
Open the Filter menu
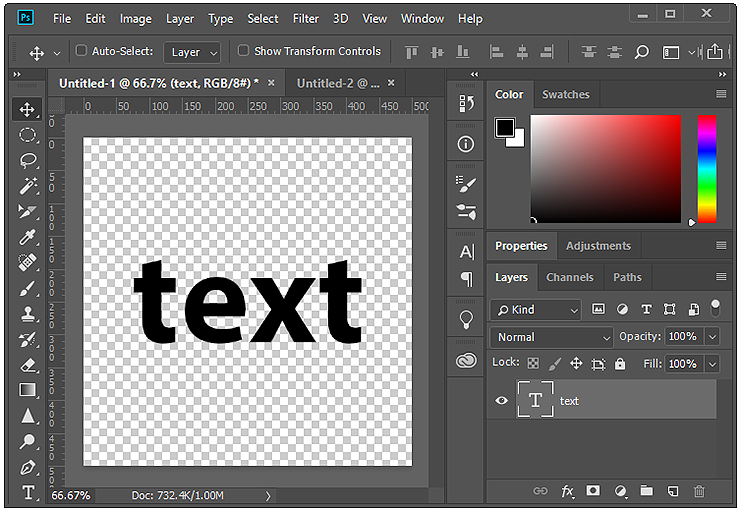[305, 19]
